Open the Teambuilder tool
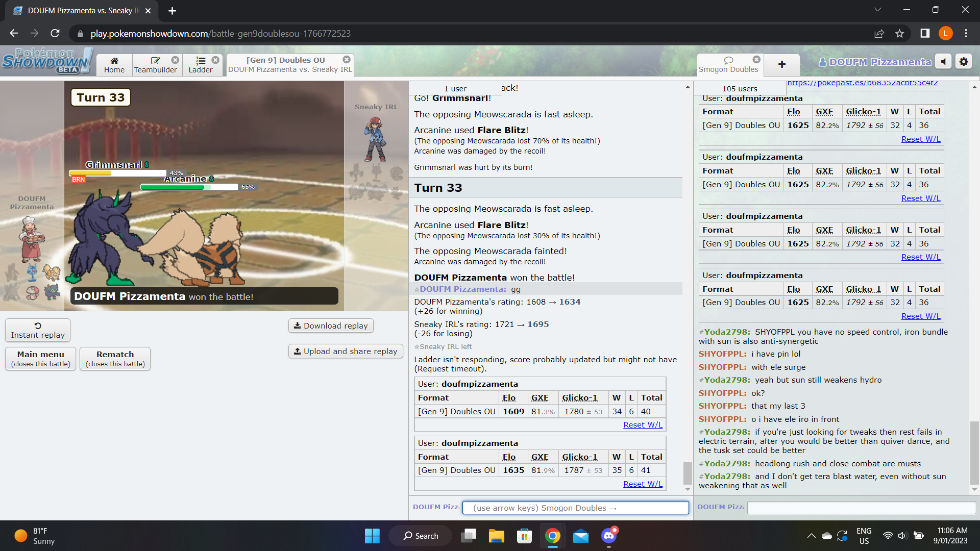The width and height of the screenshot is (980, 551). [x=155, y=65]
